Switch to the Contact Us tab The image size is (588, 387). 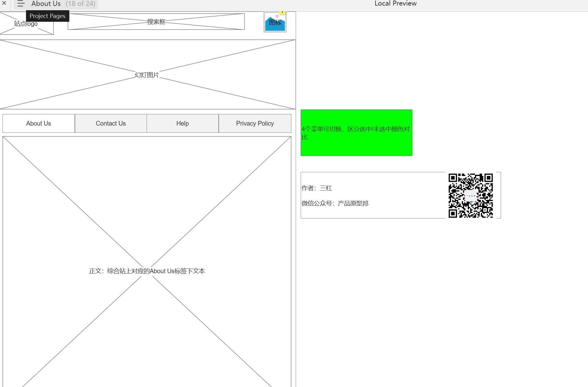point(111,123)
